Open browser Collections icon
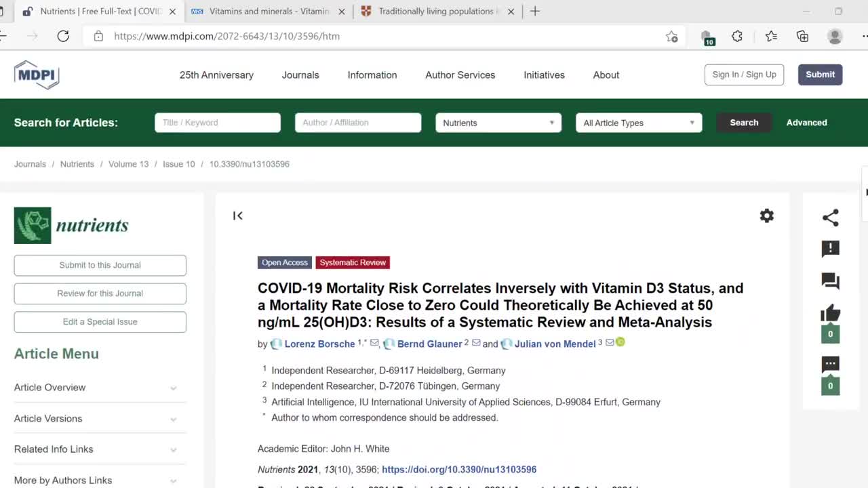868x488 pixels. pyautogui.click(x=802, y=37)
